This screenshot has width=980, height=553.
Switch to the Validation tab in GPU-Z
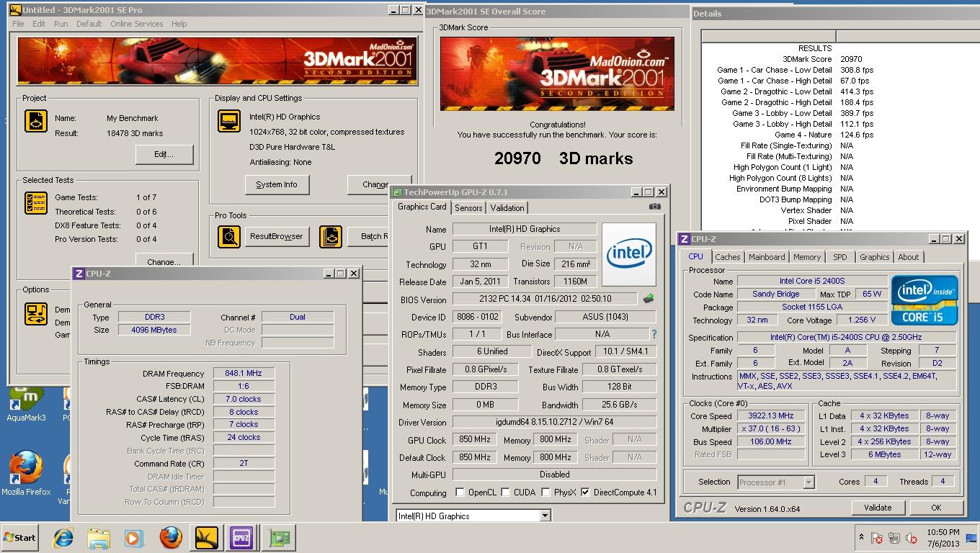[507, 207]
